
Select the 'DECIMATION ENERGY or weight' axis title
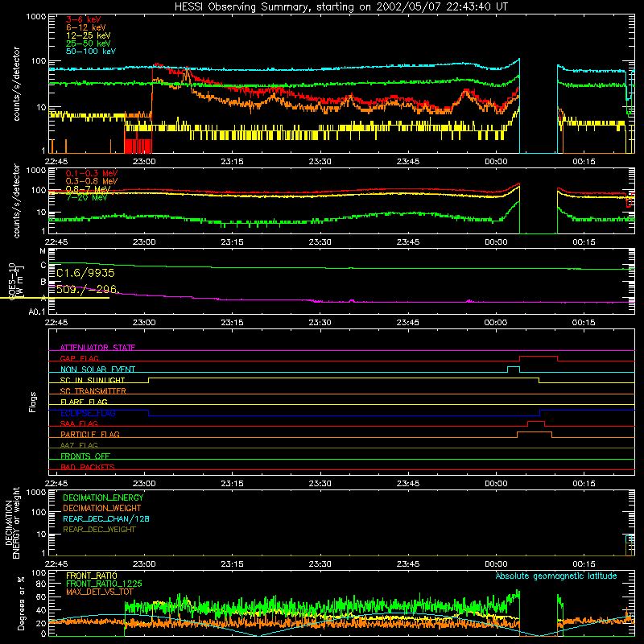(x=12, y=522)
